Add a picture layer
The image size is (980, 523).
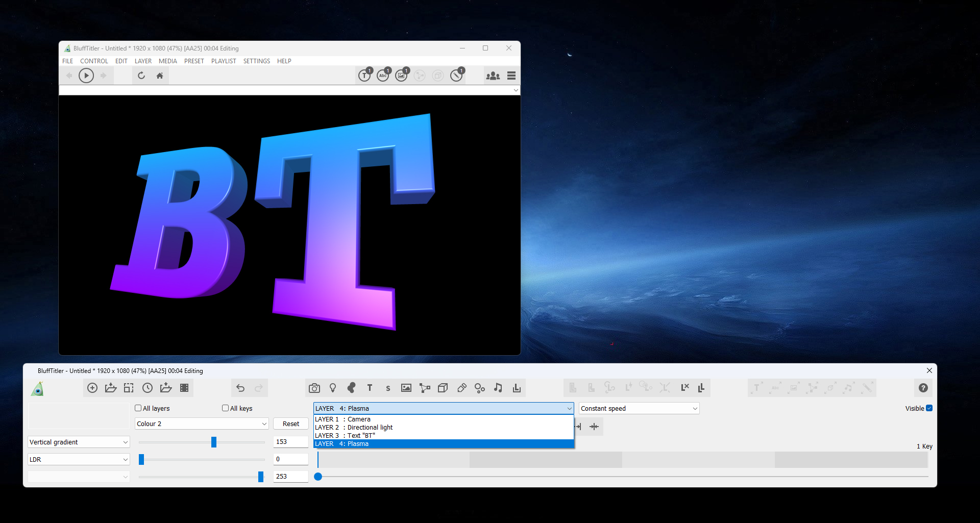pyautogui.click(x=406, y=388)
